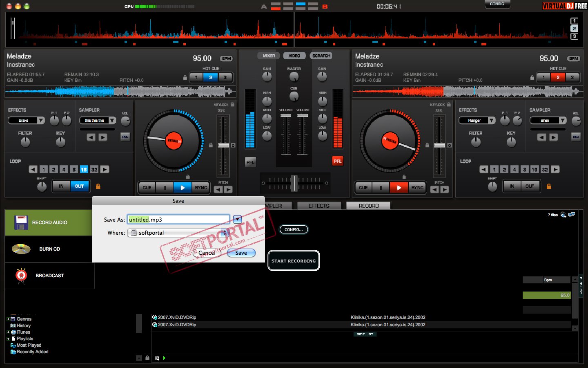Play the right deck
This screenshot has width=588, height=368.
click(399, 188)
